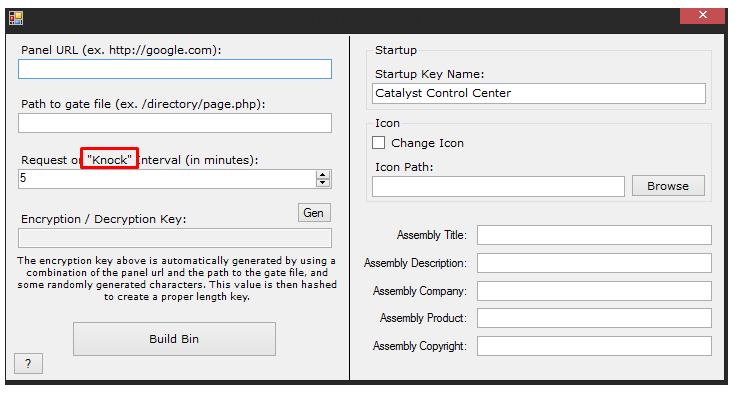The height and width of the screenshot is (397, 743).
Task: Click the Icon Path text field
Action: [498, 187]
